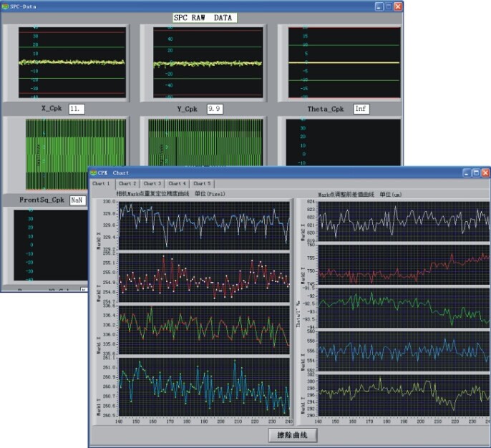
Task: Click the SPC-Data window title bar icon
Action: 6,6
